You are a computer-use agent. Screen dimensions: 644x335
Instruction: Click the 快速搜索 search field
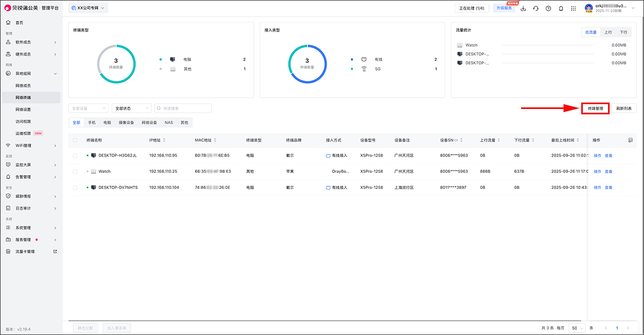coord(183,108)
